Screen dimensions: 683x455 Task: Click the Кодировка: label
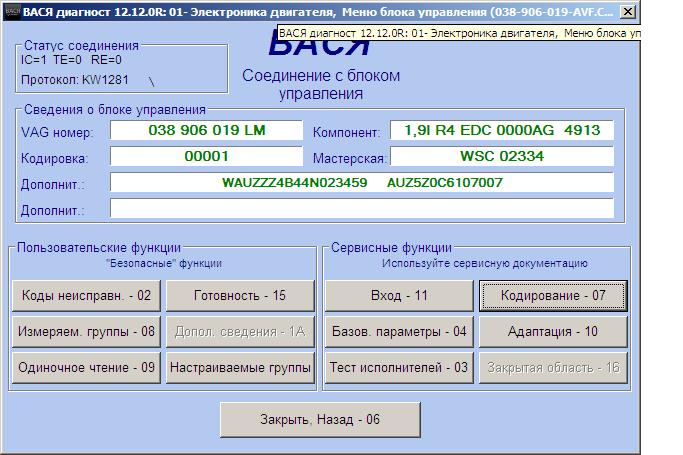(54, 158)
